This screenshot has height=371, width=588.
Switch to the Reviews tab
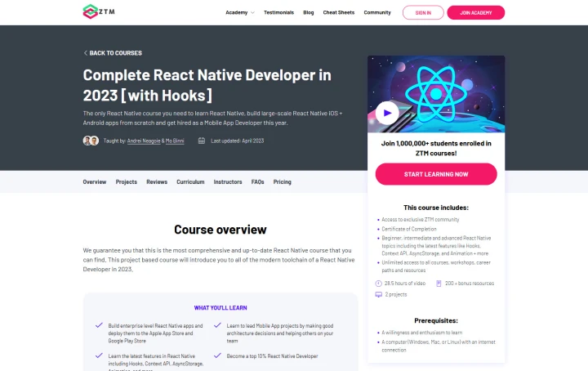157,182
